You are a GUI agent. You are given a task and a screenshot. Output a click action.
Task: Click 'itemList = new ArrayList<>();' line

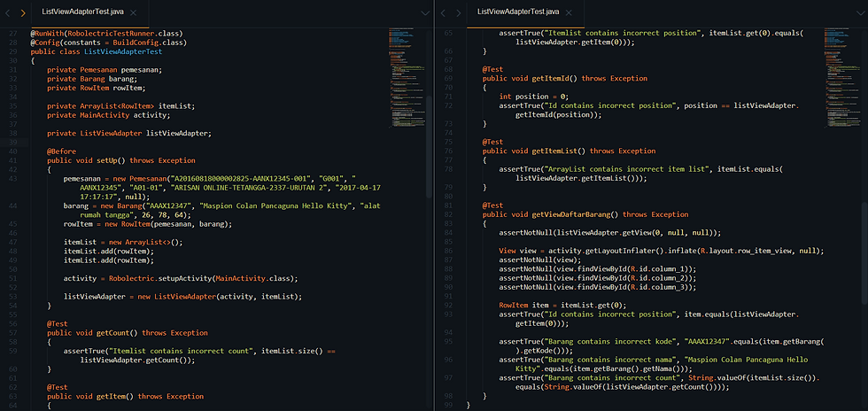click(123, 242)
